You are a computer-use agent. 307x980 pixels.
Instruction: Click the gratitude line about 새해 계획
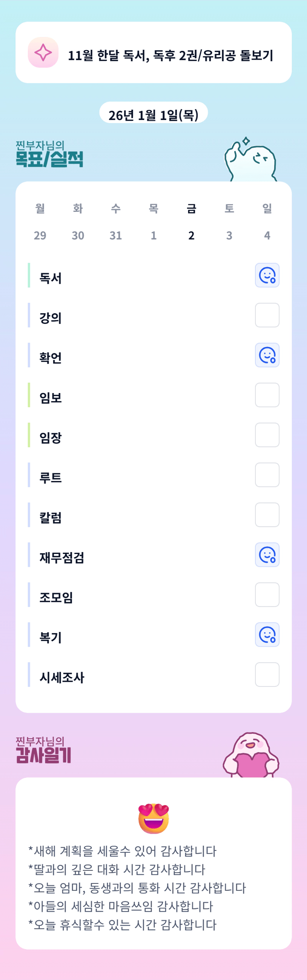123,851
